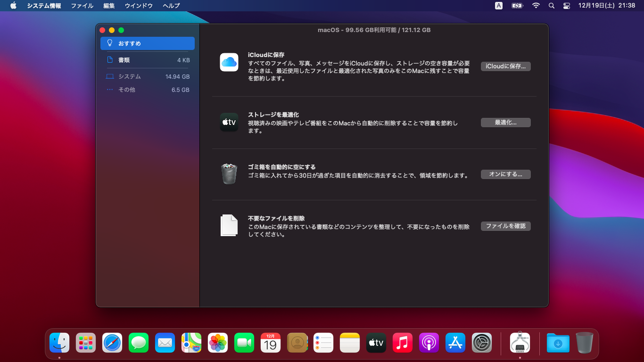Screen dimensions: 644x362
Task: Click the ストレージを最適化 heading text
Action: 273,115
